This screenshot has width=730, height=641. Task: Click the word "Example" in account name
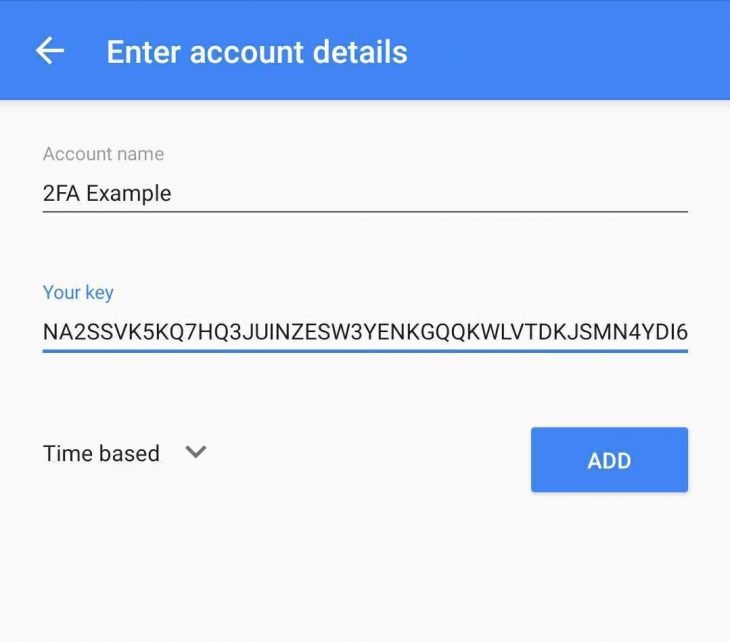click(129, 193)
